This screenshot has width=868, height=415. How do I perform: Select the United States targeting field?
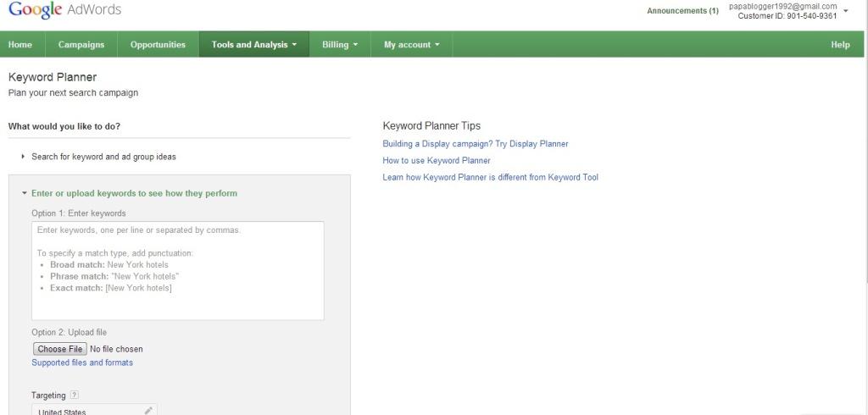(95, 409)
